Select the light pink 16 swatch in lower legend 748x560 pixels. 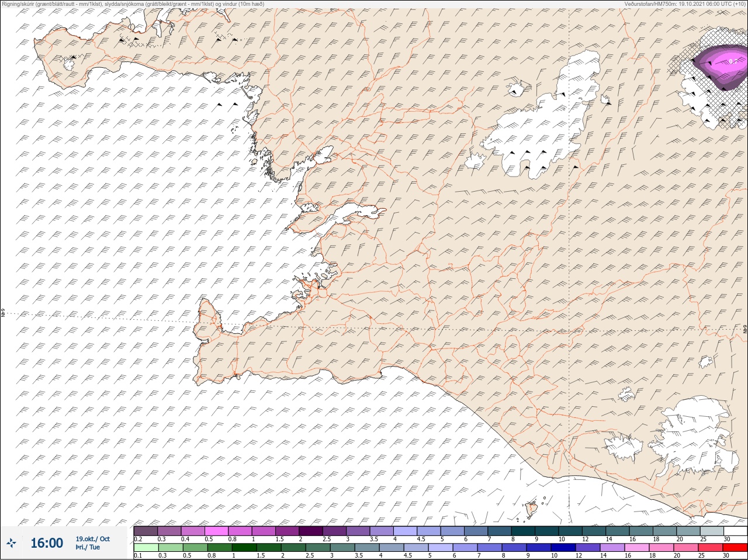click(x=636, y=548)
